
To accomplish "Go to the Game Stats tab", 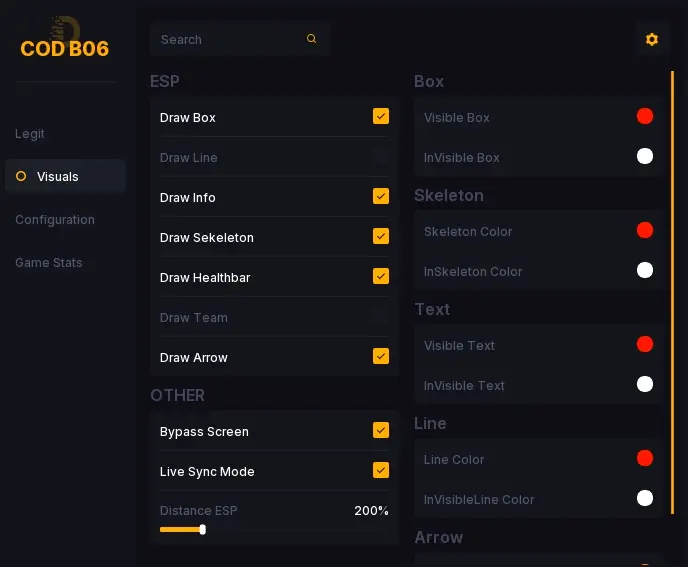I will coord(49,263).
